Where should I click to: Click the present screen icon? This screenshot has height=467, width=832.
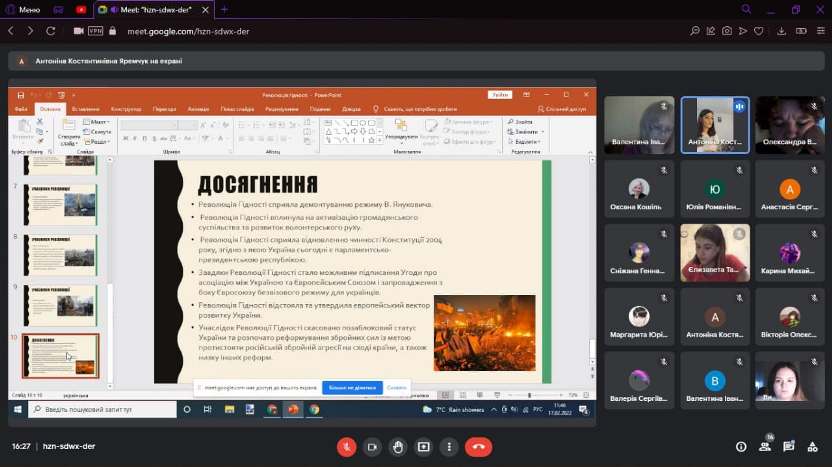(425, 447)
